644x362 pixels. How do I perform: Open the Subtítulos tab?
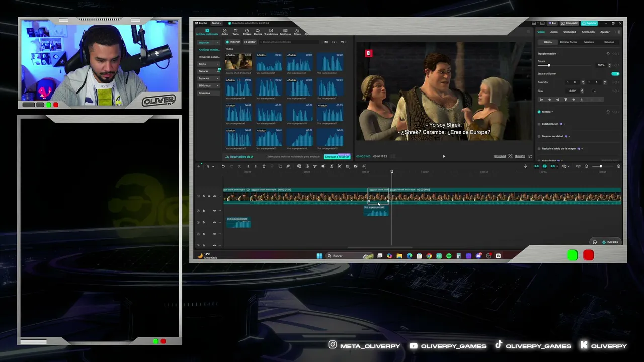pos(285,32)
